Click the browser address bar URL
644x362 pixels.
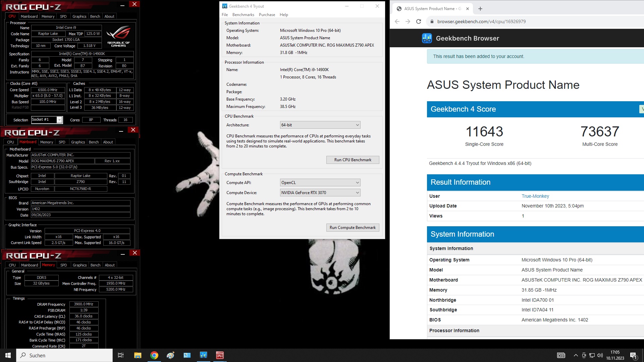click(x=482, y=21)
